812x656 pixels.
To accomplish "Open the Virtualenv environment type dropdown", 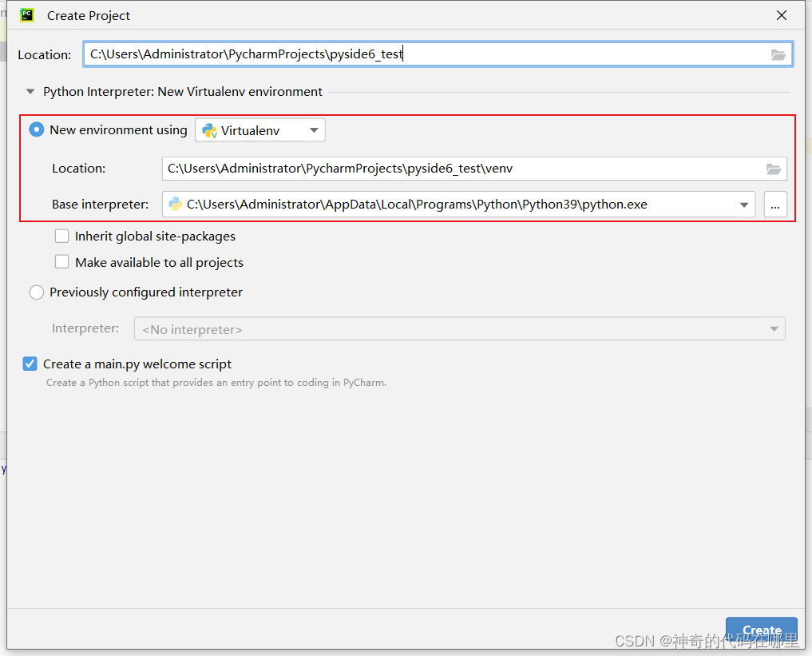I will click(x=312, y=129).
